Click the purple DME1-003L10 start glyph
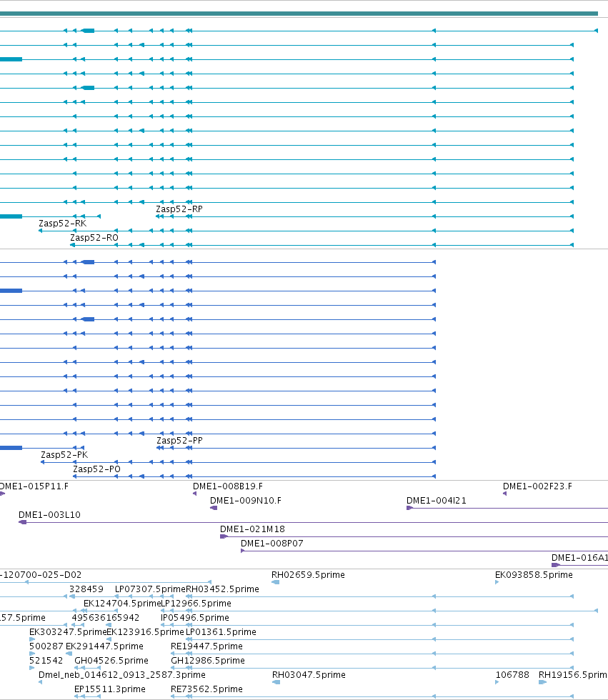Viewport: 608px width, 700px height. pos(23,522)
